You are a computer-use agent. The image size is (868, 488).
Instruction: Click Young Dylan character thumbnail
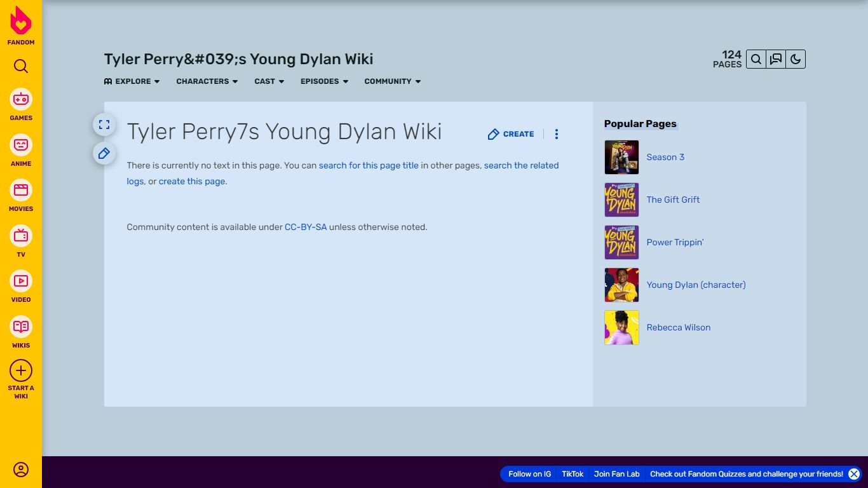point(621,285)
